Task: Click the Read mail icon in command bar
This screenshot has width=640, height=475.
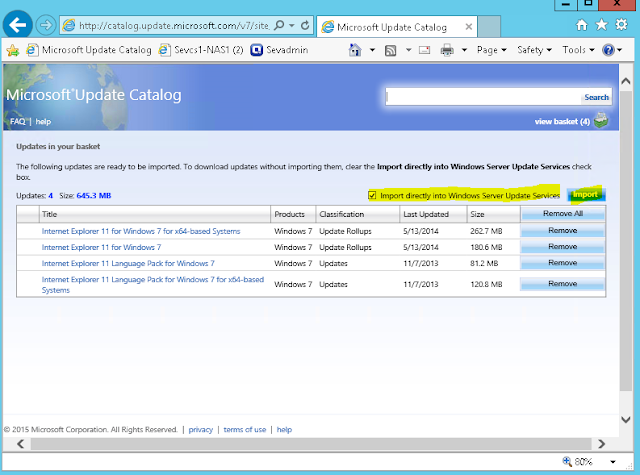Action: [x=424, y=50]
